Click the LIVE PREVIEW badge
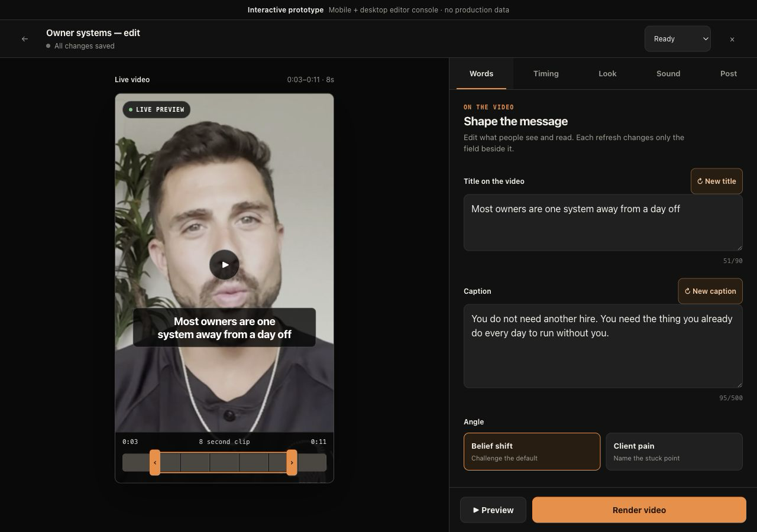Image resolution: width=757 pixels, height=532 pixels. point(157,109)
